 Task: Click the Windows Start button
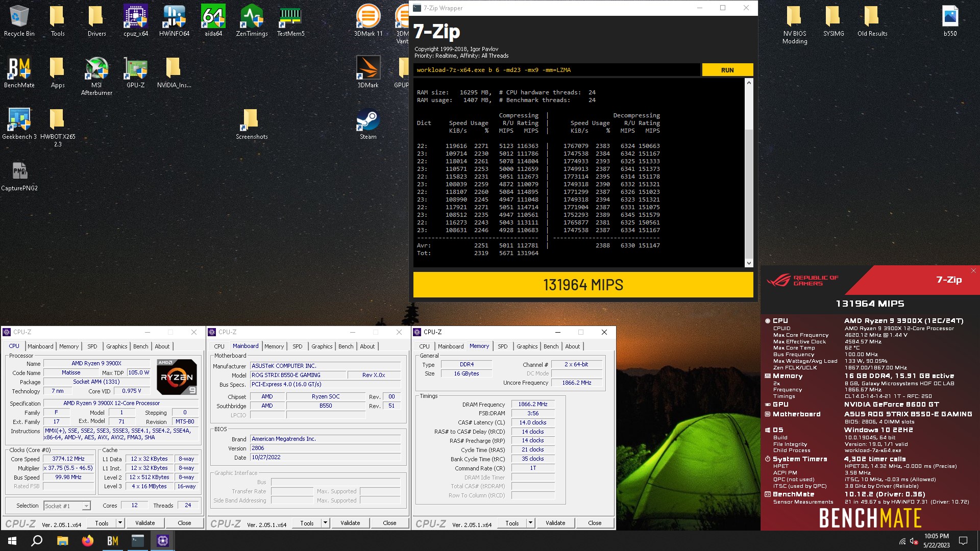12,541
